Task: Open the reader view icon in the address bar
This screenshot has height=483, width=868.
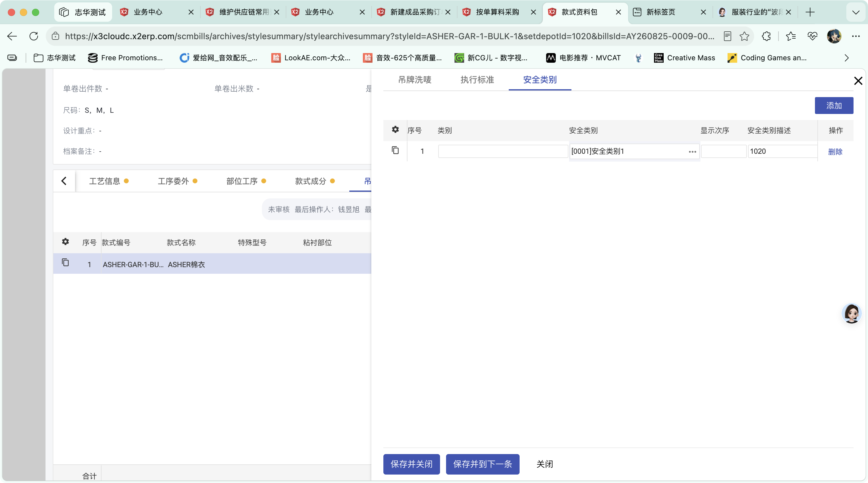Action: point(728,36)
